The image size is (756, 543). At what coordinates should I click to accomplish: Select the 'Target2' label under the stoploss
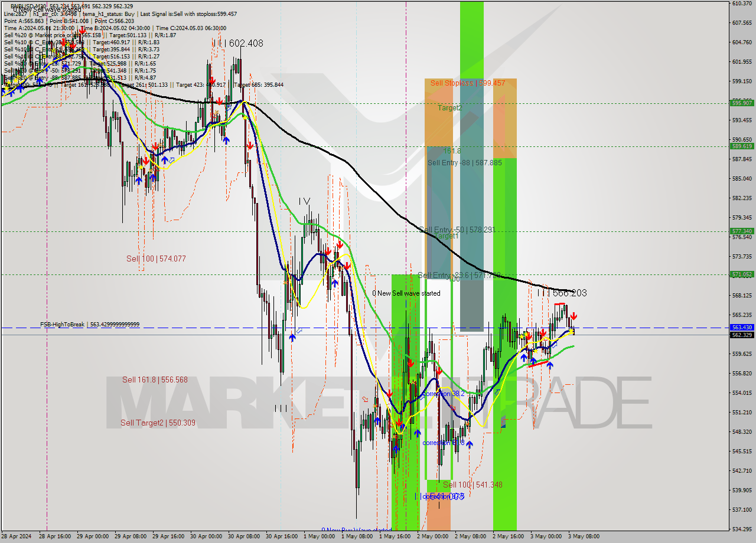[449, 108]
